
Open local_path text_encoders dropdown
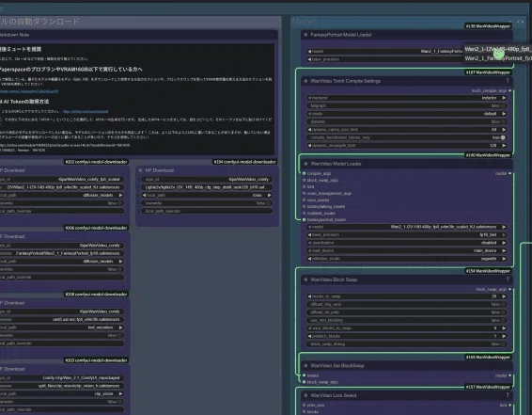(62, 327)
